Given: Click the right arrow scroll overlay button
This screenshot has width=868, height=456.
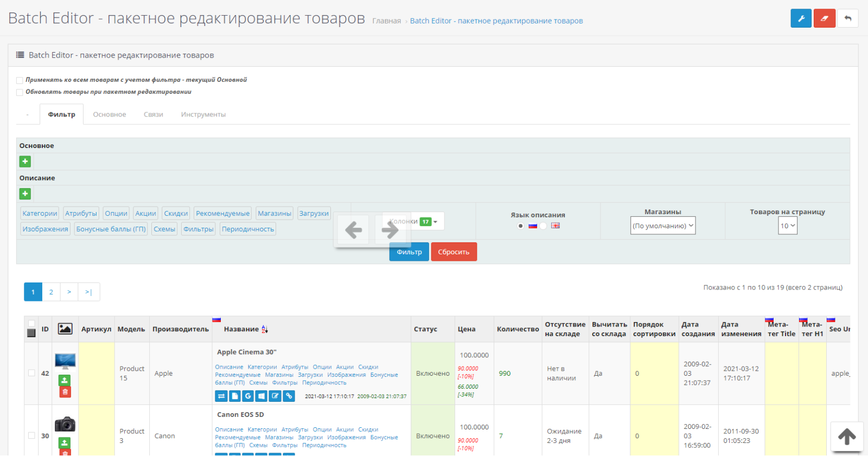Looking at the screenshot, I should [x=390, y=230].
